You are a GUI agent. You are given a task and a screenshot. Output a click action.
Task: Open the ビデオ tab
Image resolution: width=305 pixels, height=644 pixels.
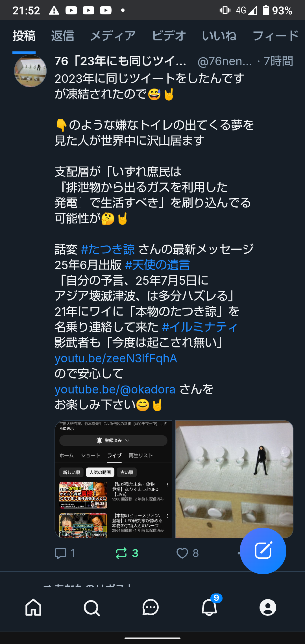pyautogui.click(x=169, y=36)
